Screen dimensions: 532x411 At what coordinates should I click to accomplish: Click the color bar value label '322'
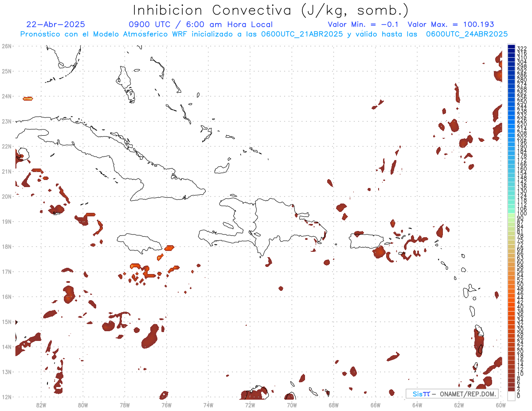coord(522,48)
